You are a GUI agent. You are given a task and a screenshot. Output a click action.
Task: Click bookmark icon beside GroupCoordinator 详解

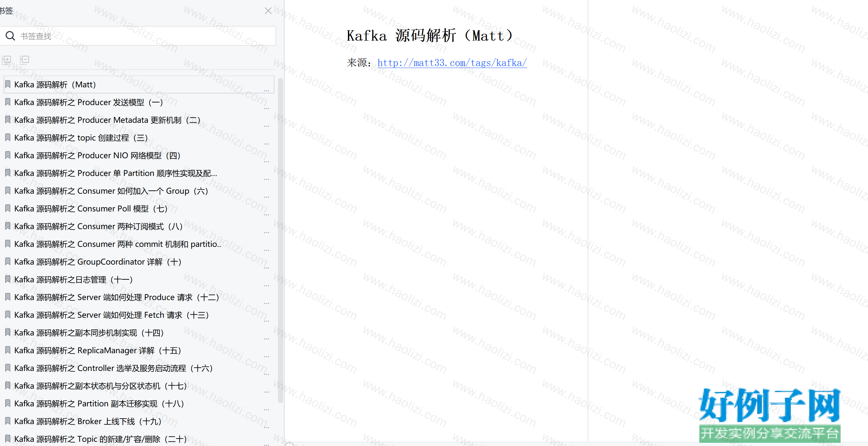point(8,261)
